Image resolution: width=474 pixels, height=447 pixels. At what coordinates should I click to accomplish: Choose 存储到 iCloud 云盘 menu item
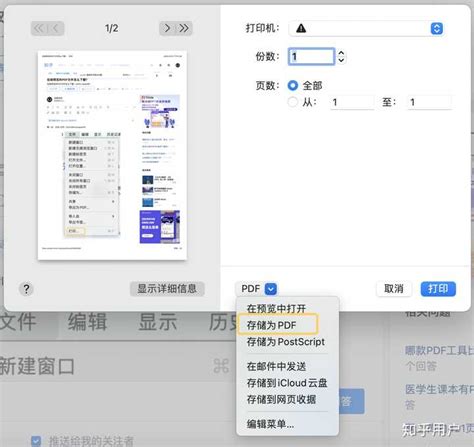click(x=287, y=383)
